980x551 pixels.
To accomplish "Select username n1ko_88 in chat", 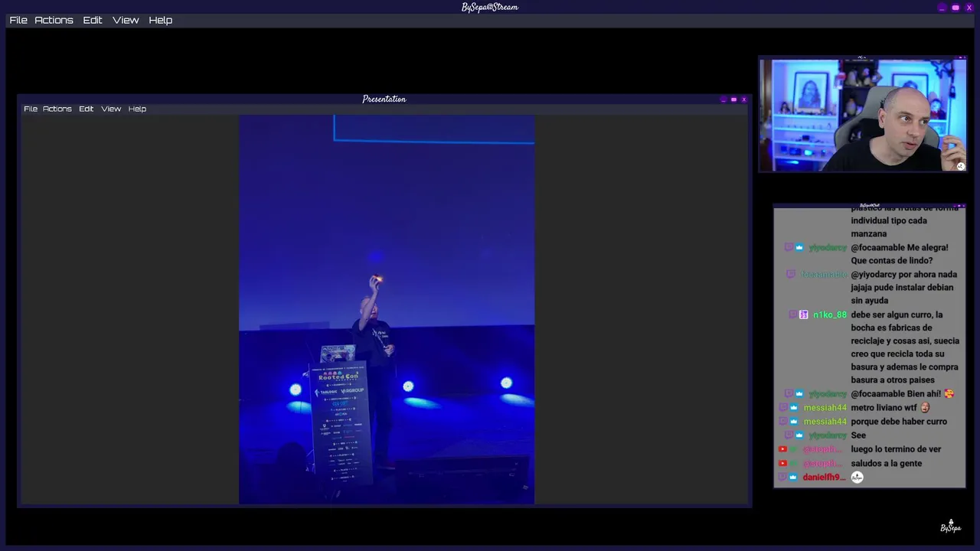I will pyautogui.click(x=830, y=315).
